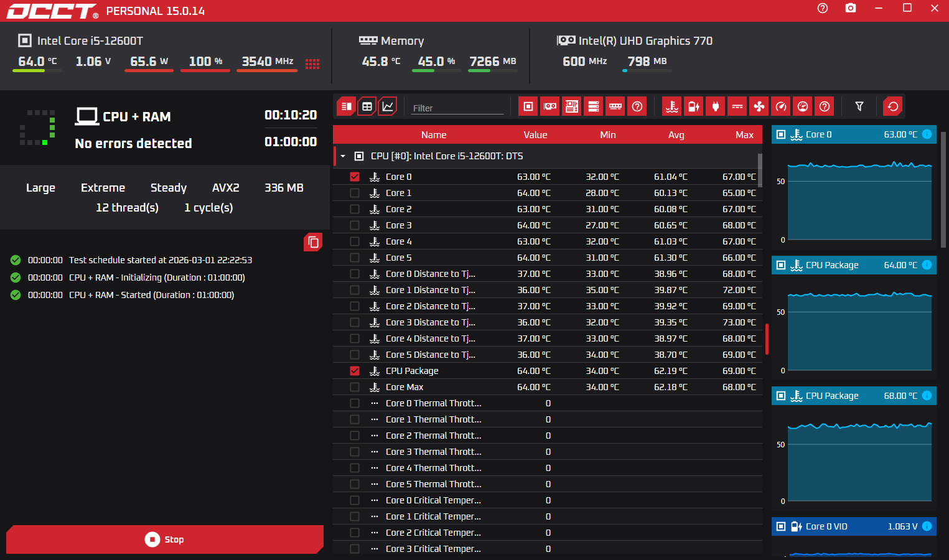This screenshot has width=949, height=560.
Task: Click the red grid icon beside 3540 MHz
Action: [x=312, y=63]
